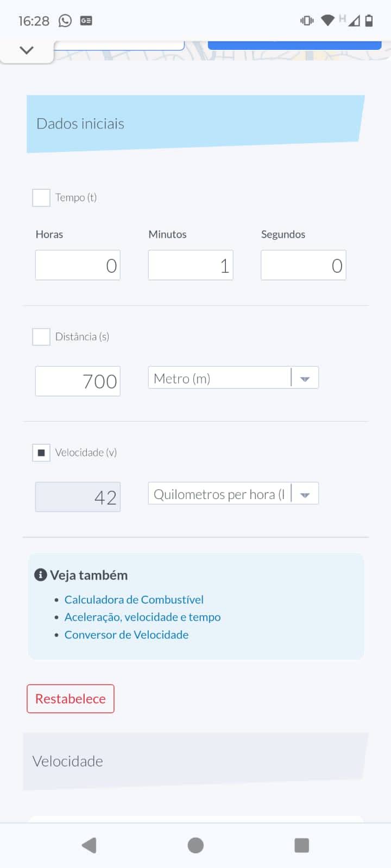
Task: Open the Calculadora de Combustível link
Action: click(134, 599)
